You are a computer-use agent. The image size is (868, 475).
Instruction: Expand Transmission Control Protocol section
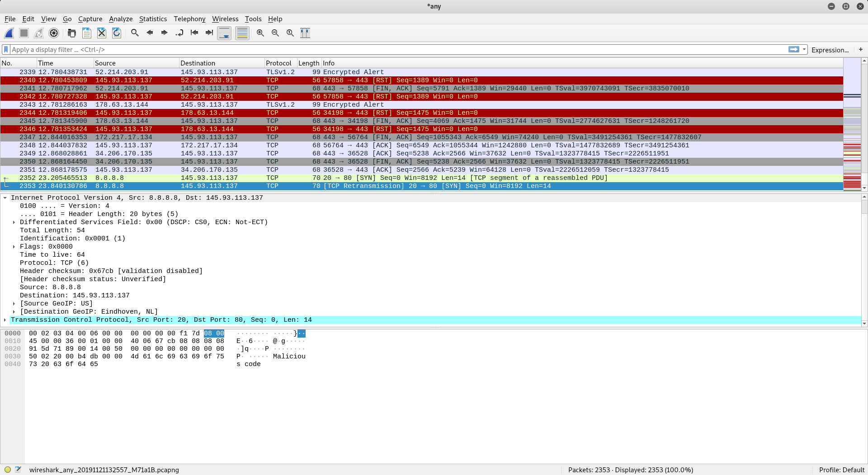click(x=5, y=320)
